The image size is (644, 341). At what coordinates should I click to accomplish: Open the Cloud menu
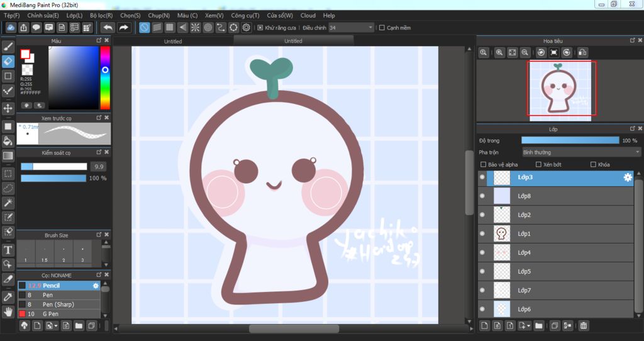coord(308,15)
